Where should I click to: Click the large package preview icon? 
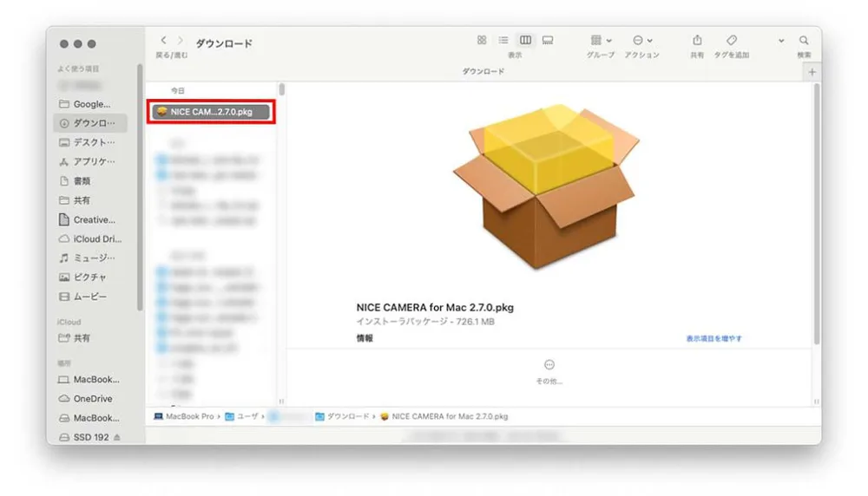pyautogui.click(x=546, y=186)
